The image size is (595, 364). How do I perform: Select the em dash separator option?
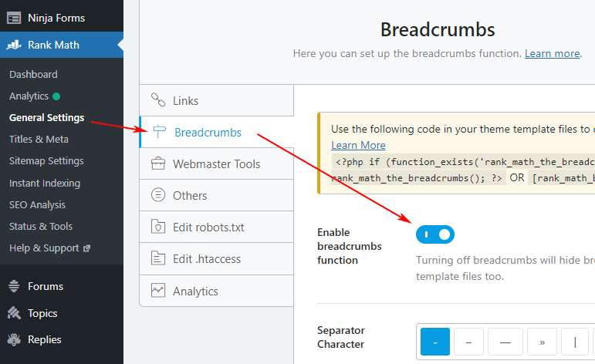(505, 342)
